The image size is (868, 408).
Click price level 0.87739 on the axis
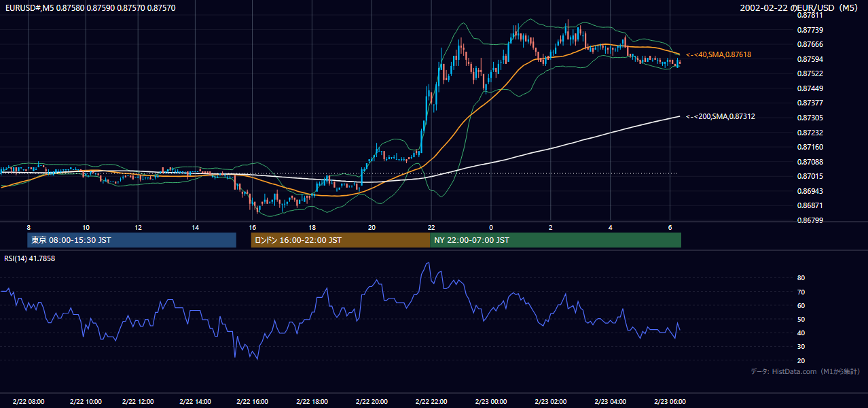pos(810,30)
